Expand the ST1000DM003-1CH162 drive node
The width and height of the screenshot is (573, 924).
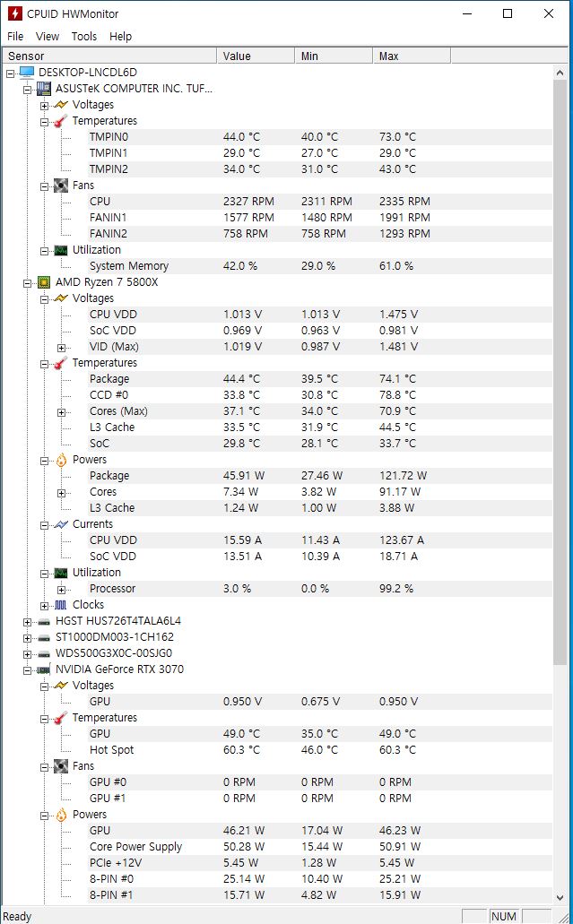tap(27, 638)
